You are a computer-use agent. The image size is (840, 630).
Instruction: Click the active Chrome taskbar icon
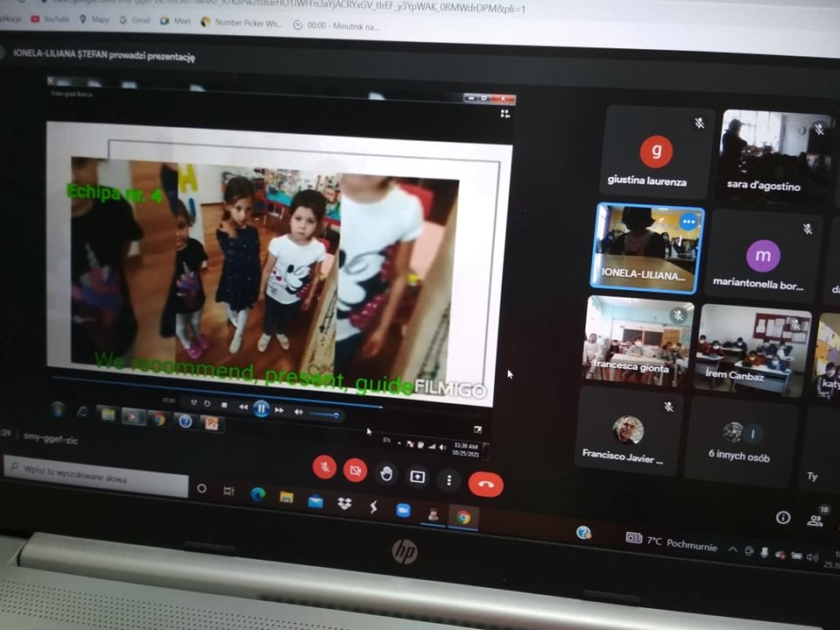463,517
